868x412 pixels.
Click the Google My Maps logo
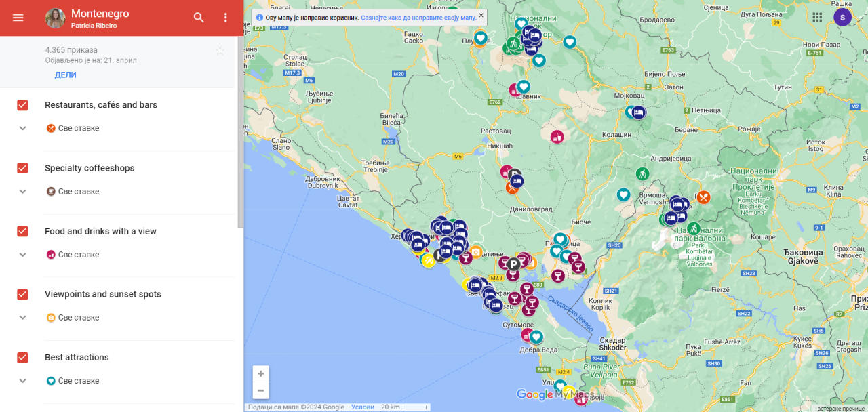pos(555,394)
